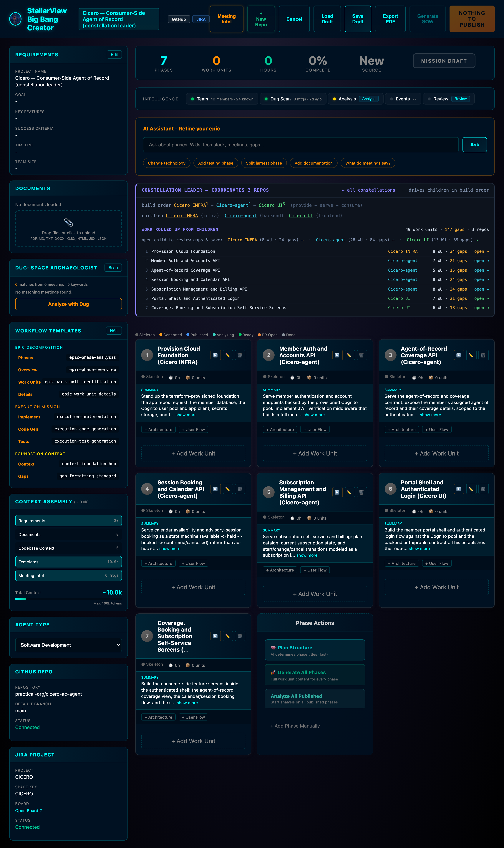Expand show more in Member Auth summary
The width and height of the screenshot is (504, 848).
314,415
